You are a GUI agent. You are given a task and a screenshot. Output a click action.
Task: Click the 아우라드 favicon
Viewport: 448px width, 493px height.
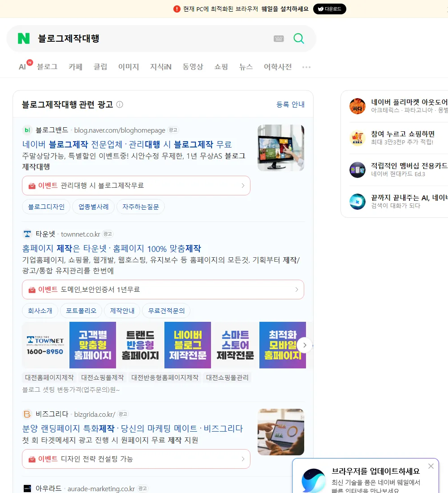click(x=27, y=488)
